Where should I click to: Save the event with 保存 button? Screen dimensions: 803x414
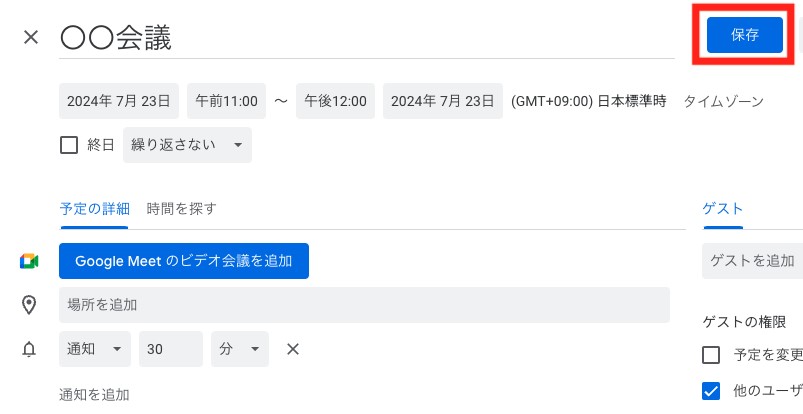click(745, 35)
